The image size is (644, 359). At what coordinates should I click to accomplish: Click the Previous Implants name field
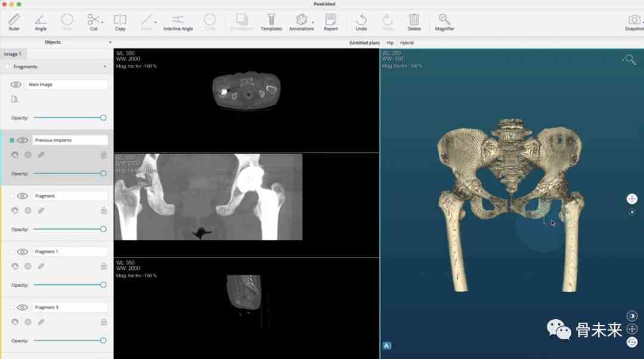pos(70,141)
